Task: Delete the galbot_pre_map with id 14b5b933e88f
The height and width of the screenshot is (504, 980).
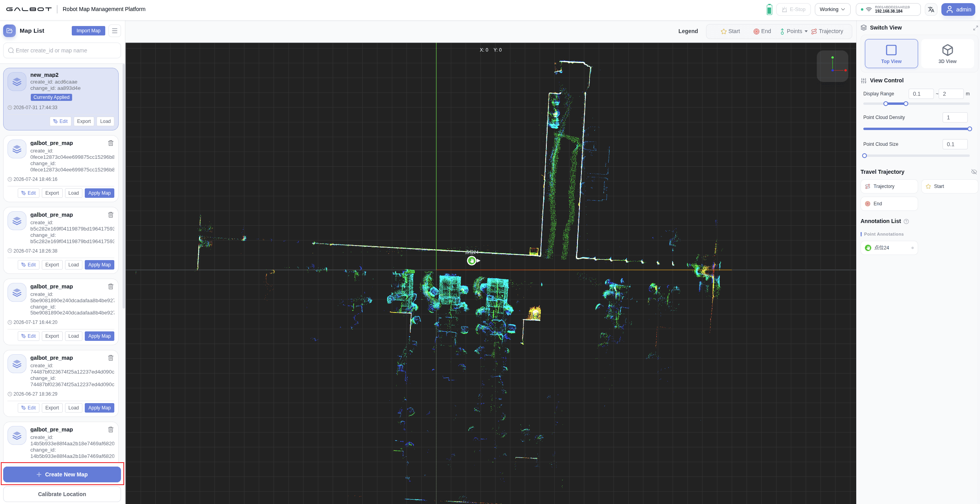Action: (111, 430)
